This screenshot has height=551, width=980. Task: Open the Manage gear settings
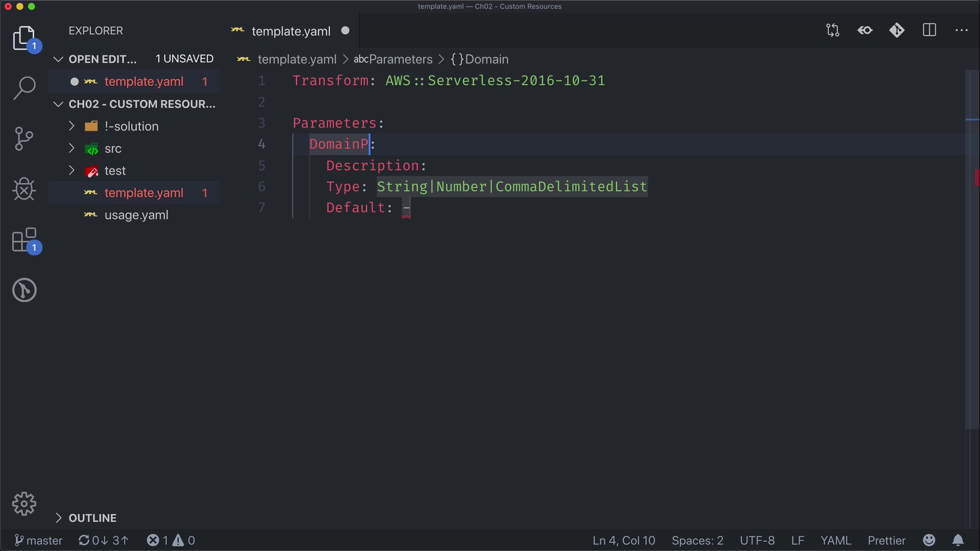pyautogui.click(x=24, y=504)
